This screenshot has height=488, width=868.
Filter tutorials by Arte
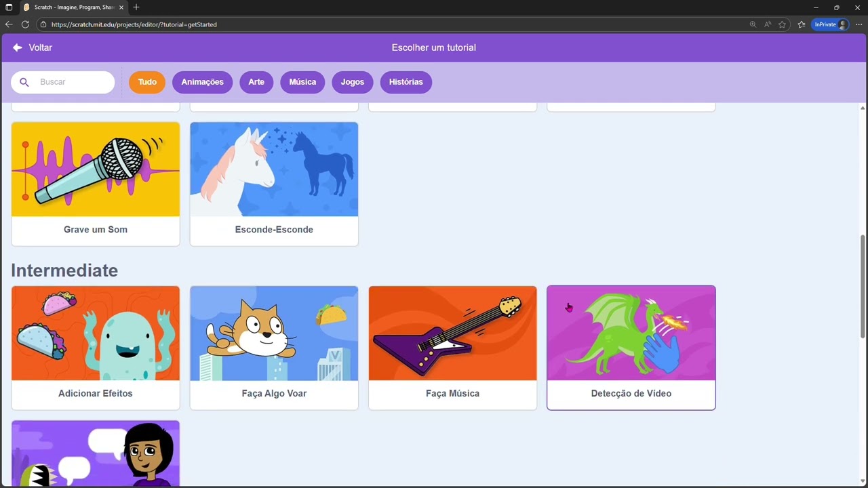pos(256,82)
